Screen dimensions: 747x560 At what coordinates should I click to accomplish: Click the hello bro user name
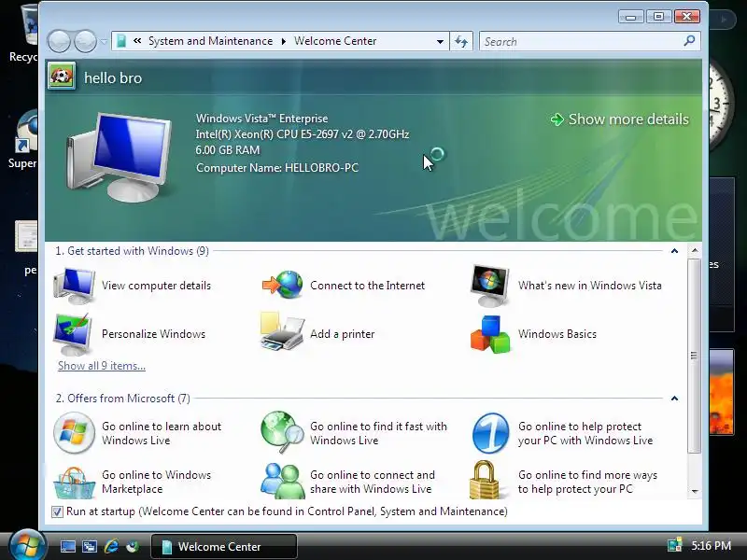(113, 78)
